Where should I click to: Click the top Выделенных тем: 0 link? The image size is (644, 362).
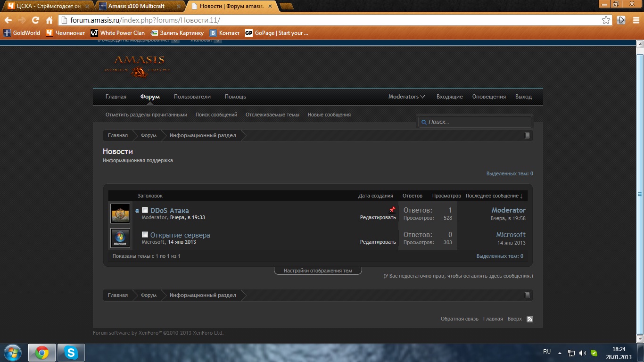coord(510,173)
